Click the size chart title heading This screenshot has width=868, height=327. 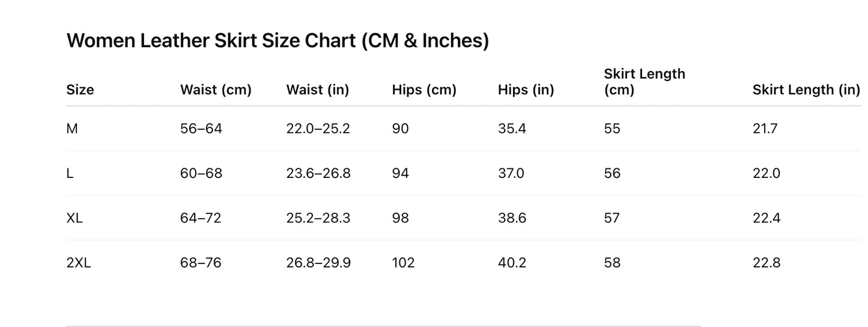point(278,41)
